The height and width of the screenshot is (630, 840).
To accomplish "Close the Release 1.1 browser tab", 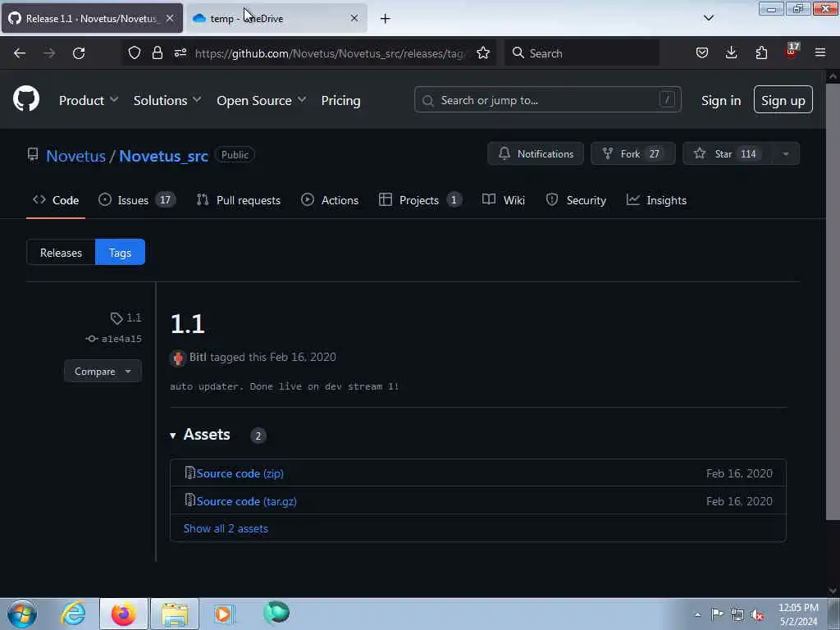I will 170,18.
